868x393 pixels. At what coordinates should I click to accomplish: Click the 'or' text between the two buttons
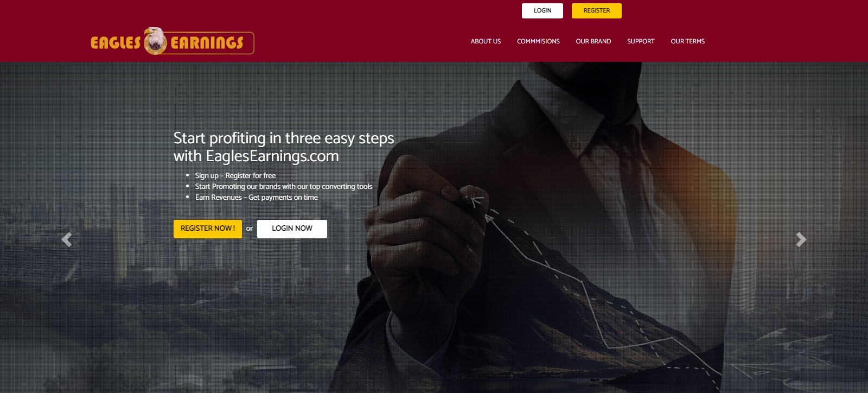coord(250,229)
